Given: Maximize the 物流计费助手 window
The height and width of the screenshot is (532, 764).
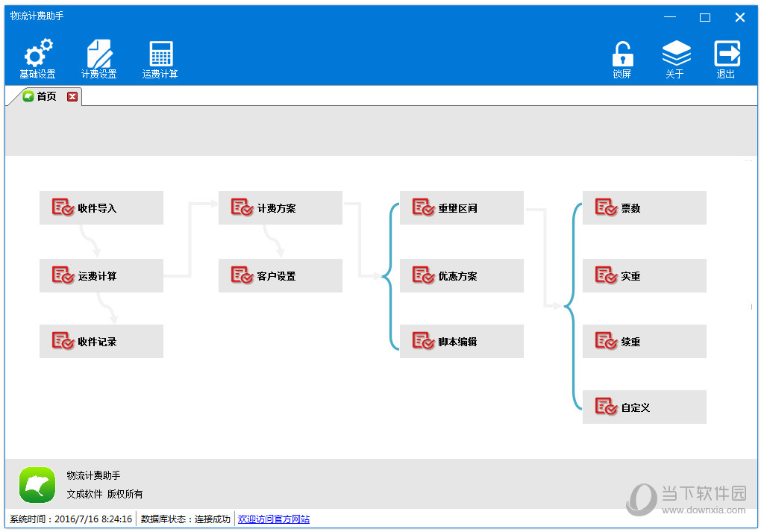Looking at the screenshot, I should click(x=704, y=17).
